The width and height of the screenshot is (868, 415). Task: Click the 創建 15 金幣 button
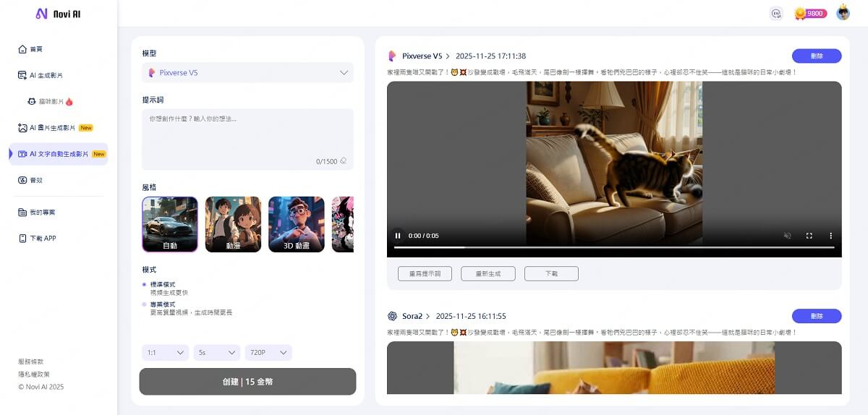[247, 382]
